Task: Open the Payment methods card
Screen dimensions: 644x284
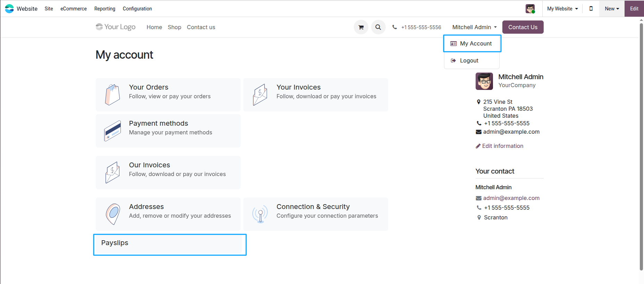Action: 168,131
